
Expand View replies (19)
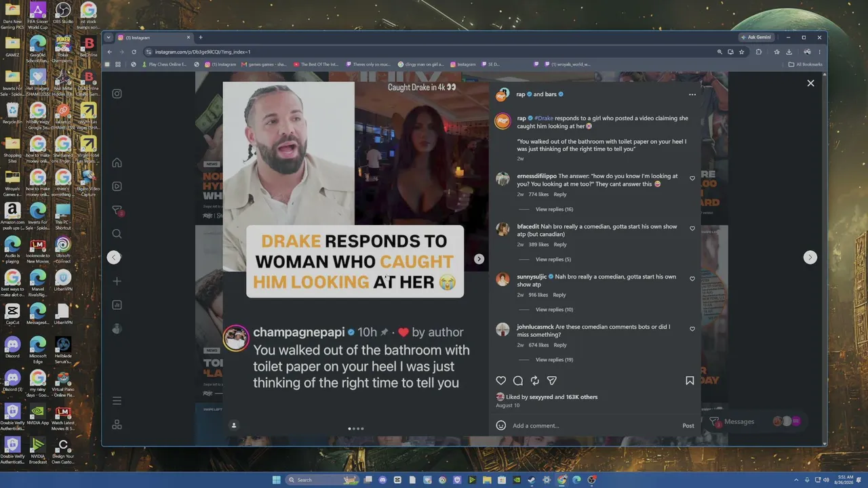pyautogui.click(x=554, y=360)
